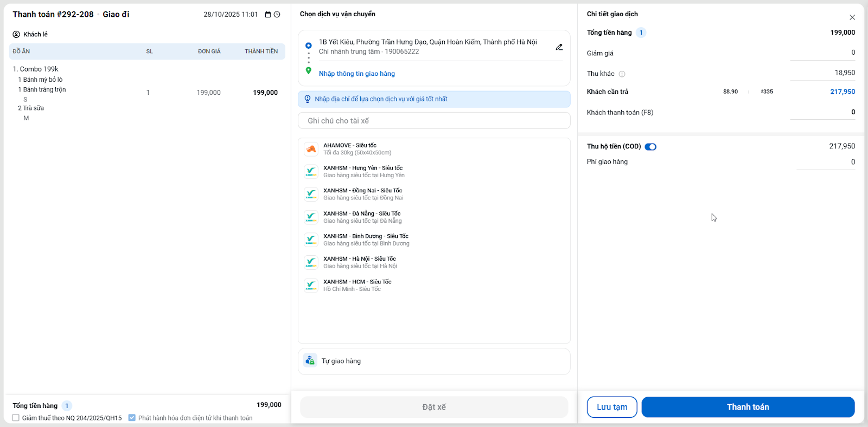Click the Khách lẻ customer icon

point(16,34)
